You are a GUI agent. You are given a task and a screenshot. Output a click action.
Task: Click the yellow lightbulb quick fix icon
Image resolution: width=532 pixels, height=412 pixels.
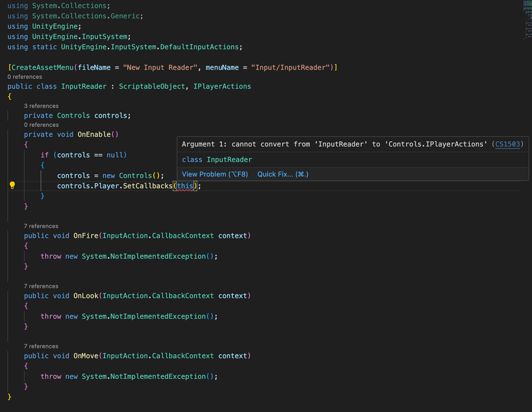pos(12,185)
